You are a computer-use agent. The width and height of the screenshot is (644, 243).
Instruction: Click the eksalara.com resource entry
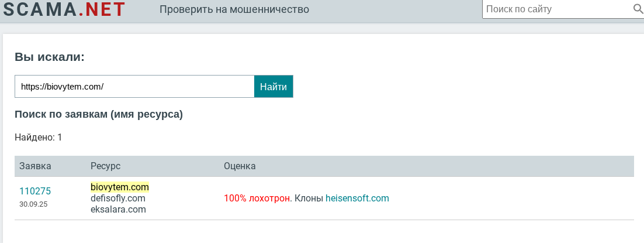click(x=118, y=209)
